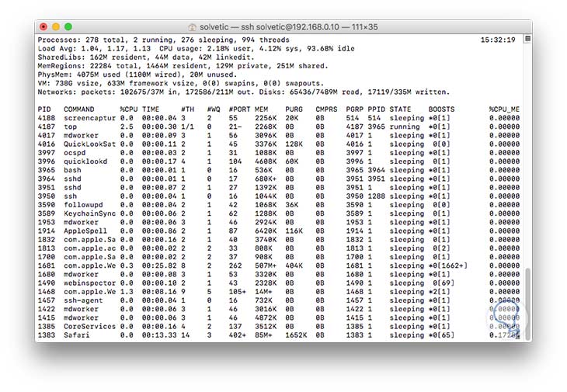Click Safari's memory value 85M+

pos(263,335)
